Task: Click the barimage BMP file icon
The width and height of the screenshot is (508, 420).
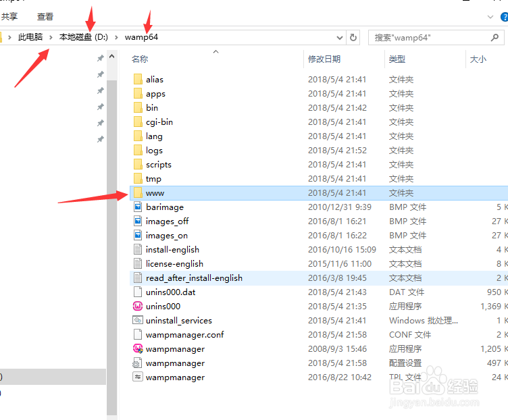Action: [138, 207]
